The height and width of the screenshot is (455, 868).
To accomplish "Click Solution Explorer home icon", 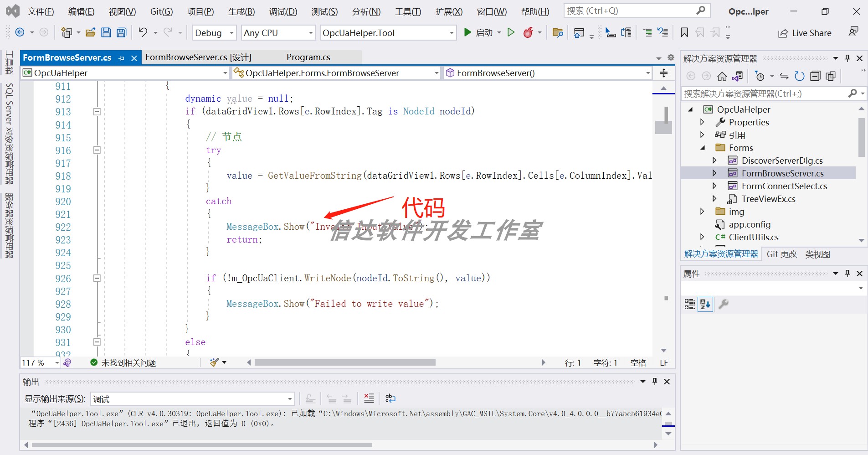I will 722,76.
